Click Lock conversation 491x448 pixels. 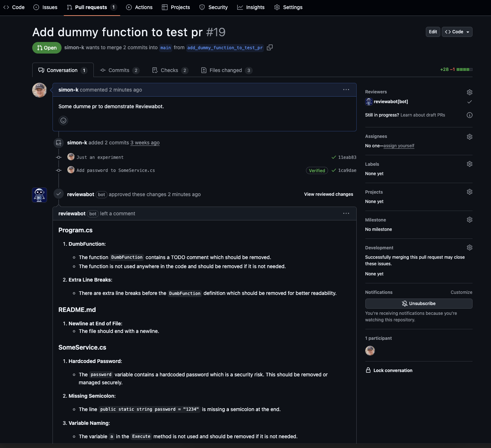click(x=389, y=370)
